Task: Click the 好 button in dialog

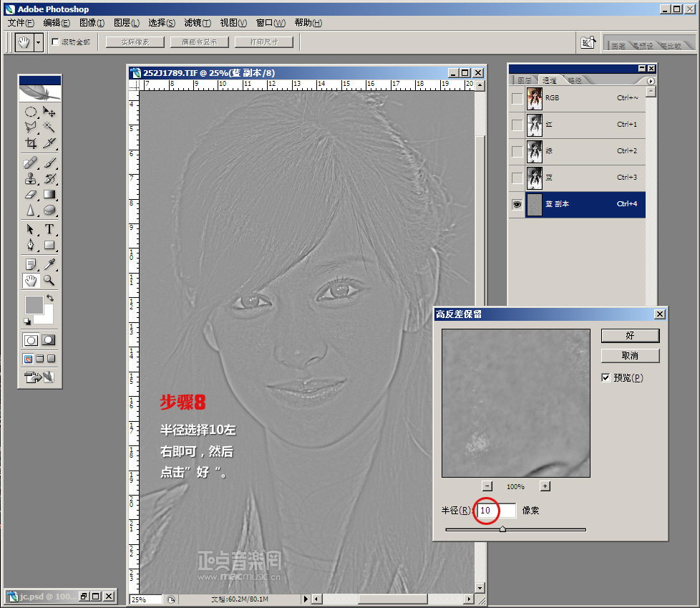Action: (x=630, y=335)
